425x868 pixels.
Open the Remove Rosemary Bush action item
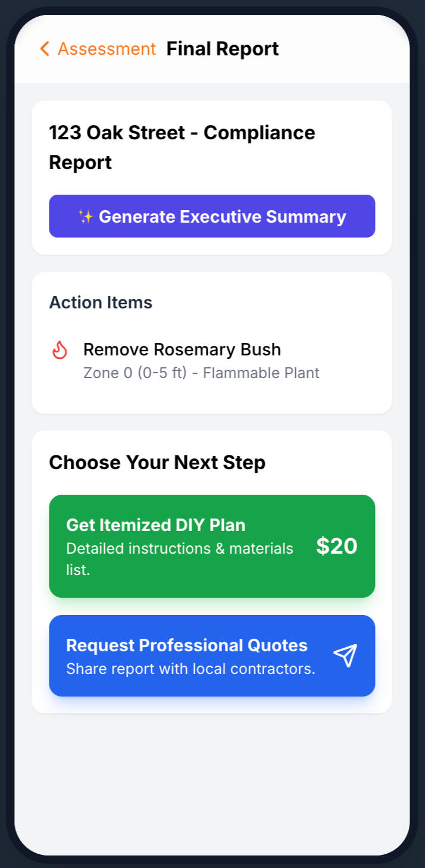point(212,360)
